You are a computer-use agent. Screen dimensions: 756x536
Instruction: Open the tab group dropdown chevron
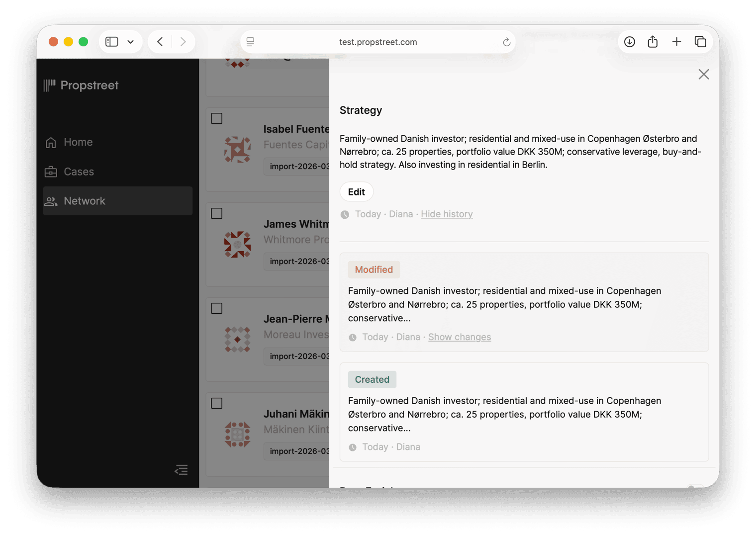130,42
